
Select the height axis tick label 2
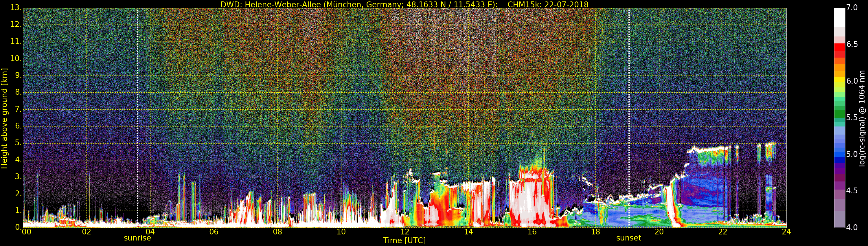(18, 193)
